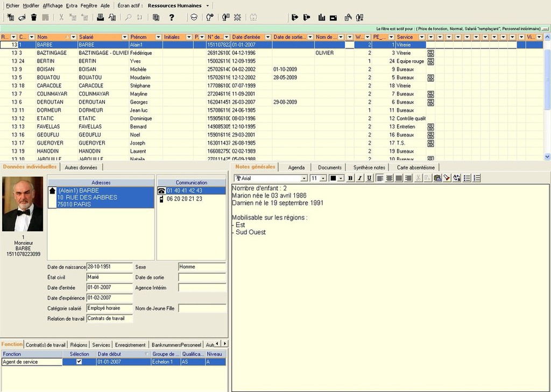551x392 pixels.
Task: Insert a numbered list in notes
Action: coord(477,178)
